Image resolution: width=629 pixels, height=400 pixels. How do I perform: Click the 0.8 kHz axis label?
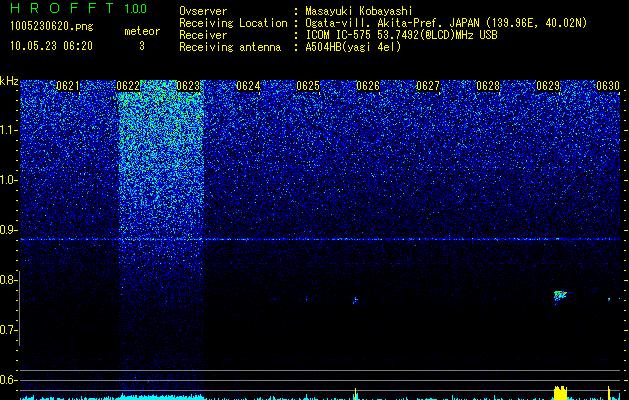tap(8, 280)
